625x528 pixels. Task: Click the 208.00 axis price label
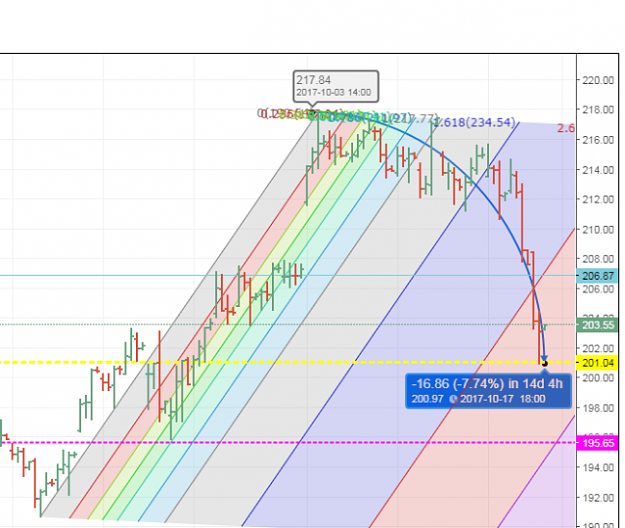[598, 259]
